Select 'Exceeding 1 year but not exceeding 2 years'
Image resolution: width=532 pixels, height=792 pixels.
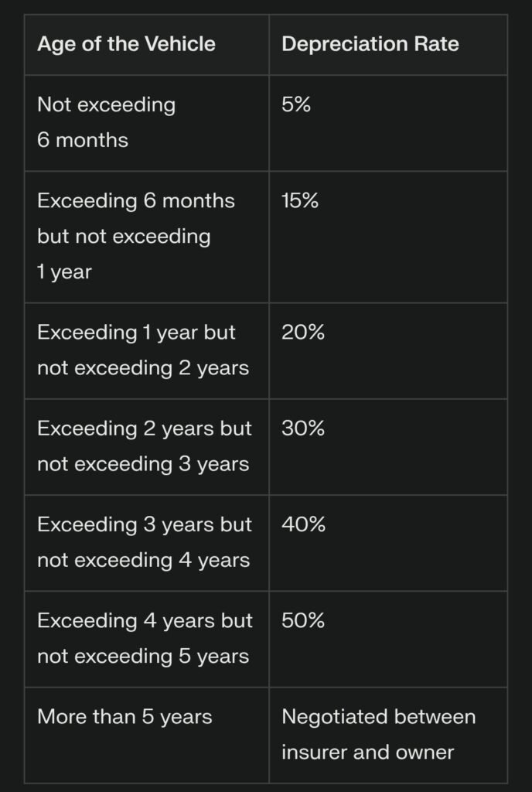pyautogui.click(x=143, y=350)
